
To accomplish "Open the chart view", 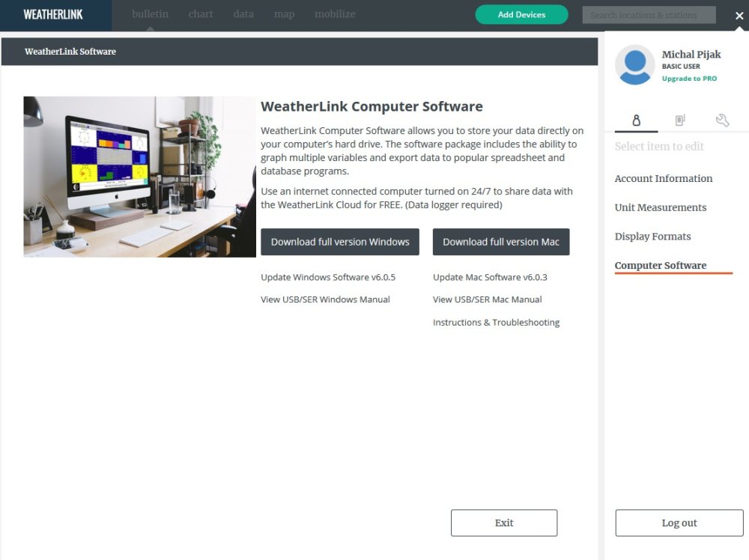I will pyautogui.click(x=201, y=13).
